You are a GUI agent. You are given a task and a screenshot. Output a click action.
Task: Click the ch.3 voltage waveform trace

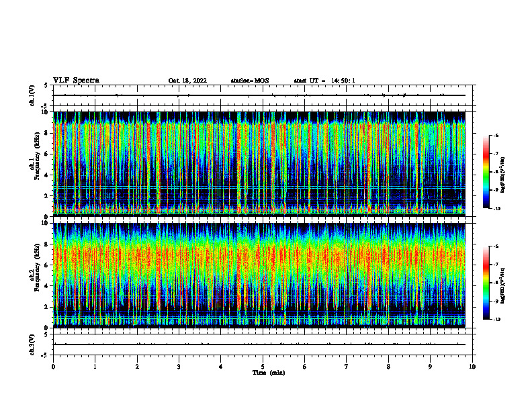[259, 345]
